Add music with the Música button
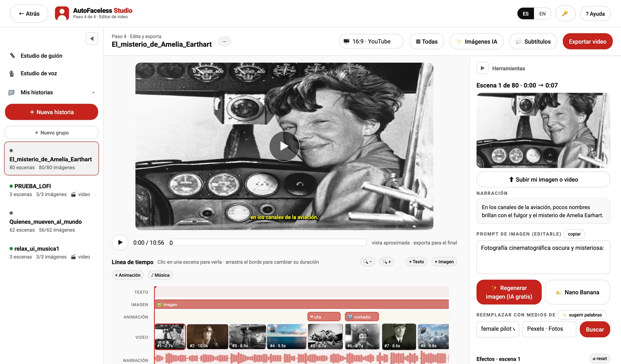Image resolution: width=621 pixels, height=364 pixels. pos(160,275)
